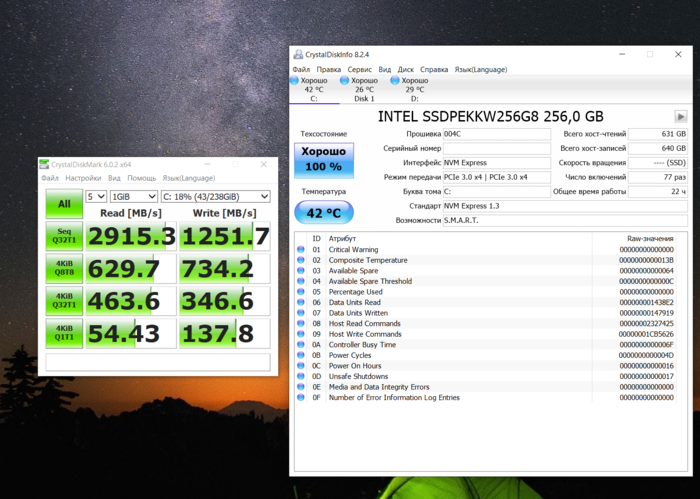Select the Composite Temperature attribute row

[x=485, y=260]
